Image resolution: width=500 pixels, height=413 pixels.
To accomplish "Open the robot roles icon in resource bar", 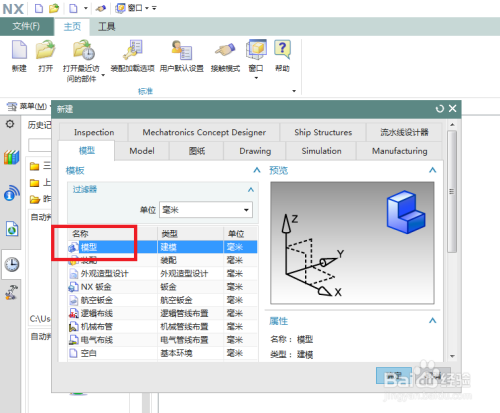I will (x=11, y=292).
